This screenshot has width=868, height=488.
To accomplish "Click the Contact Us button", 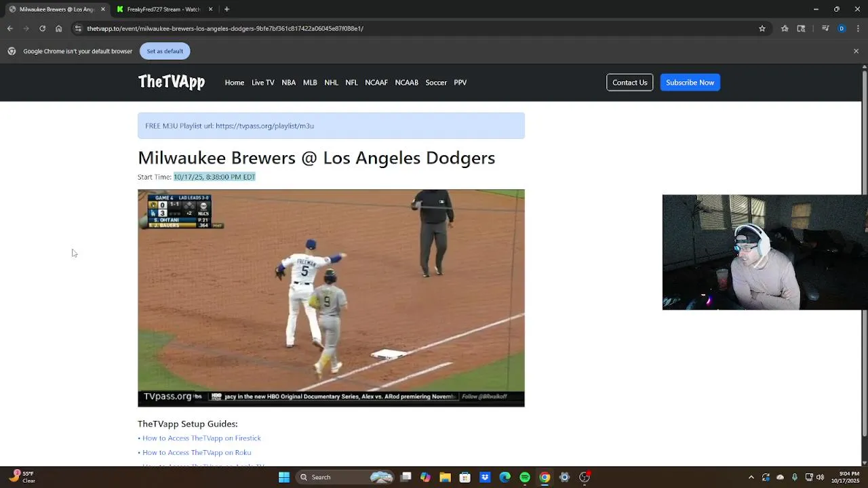I will point(630,83).
